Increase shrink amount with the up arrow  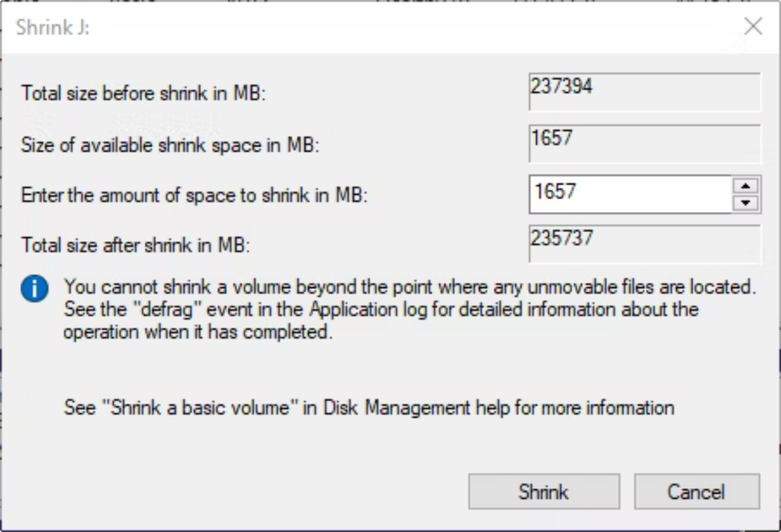pos(746,186)
